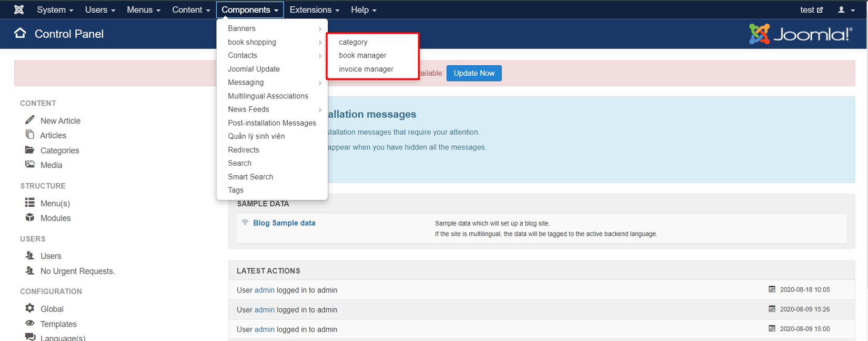The image size is (868, 341).
Task: Click the Control Panel home icon
Action: (20, 33)
